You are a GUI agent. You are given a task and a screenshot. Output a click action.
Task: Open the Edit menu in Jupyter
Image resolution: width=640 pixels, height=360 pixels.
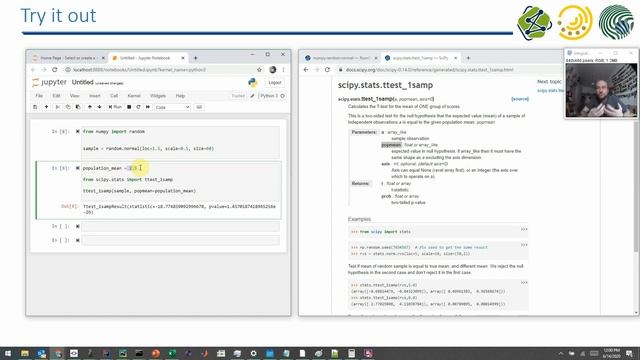tap(56, 96)
